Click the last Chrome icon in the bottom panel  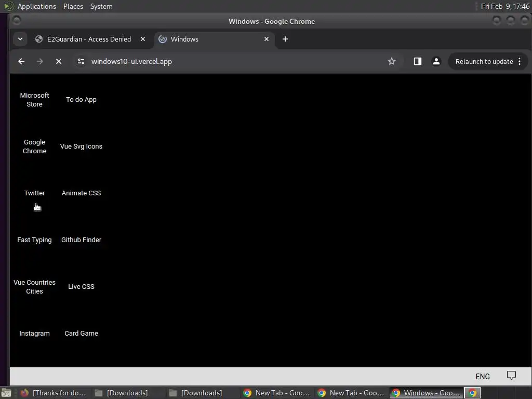coord(472,393)
